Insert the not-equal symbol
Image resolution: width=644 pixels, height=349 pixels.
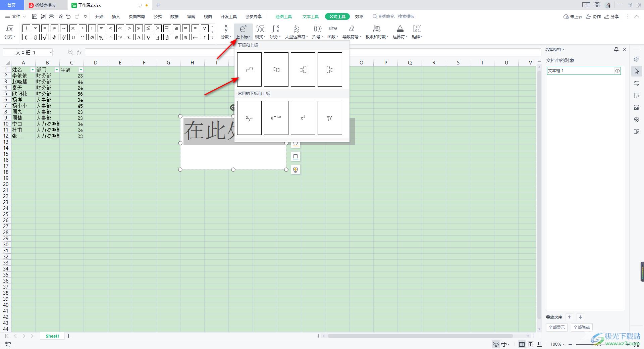click(x=54, y=28)
